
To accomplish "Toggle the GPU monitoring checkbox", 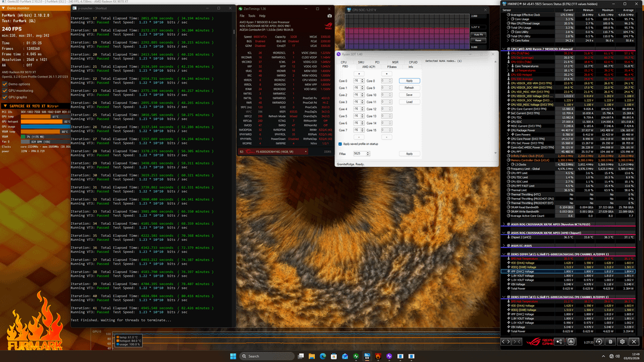I will coord(5,90).
